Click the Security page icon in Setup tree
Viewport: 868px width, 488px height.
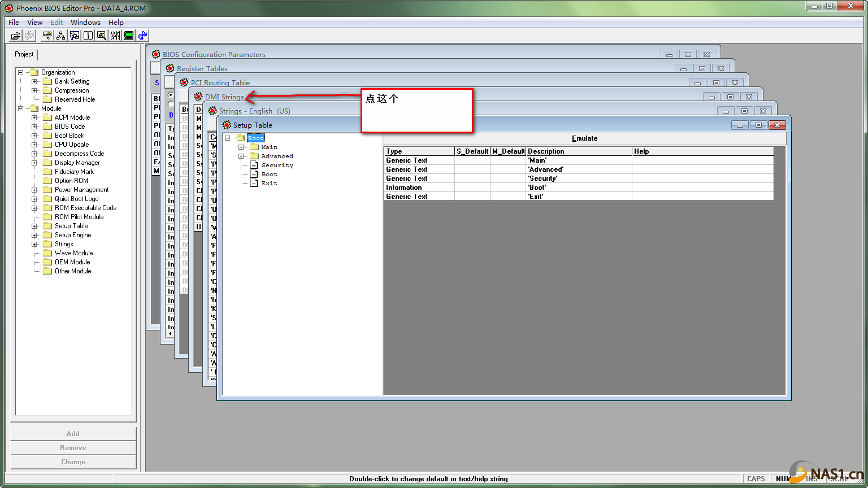(254, 165)
